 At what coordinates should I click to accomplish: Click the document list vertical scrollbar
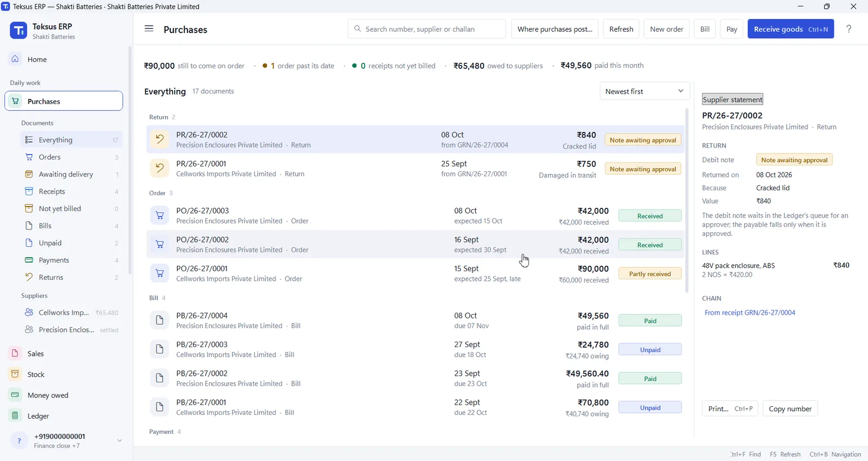pos(687,201)
